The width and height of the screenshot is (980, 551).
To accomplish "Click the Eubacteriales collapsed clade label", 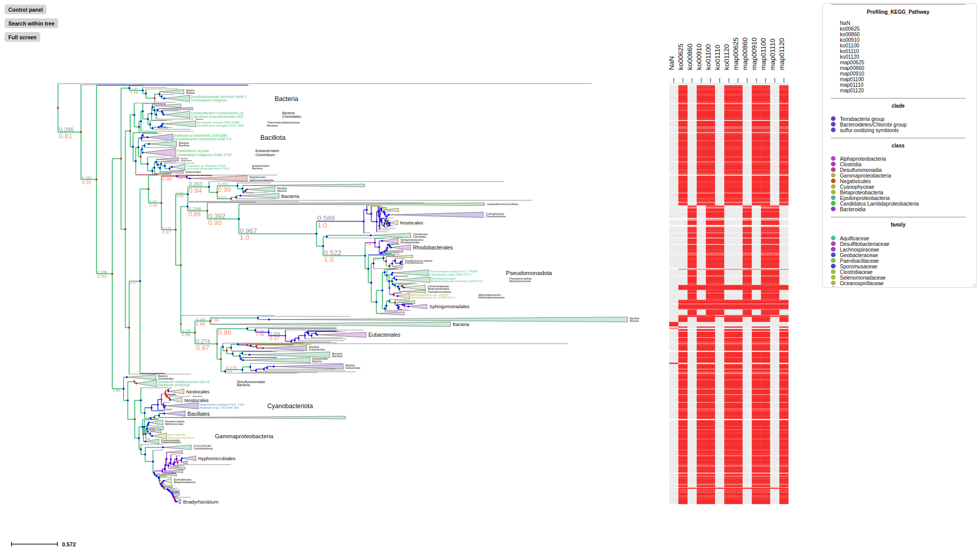I will (384, 335).
